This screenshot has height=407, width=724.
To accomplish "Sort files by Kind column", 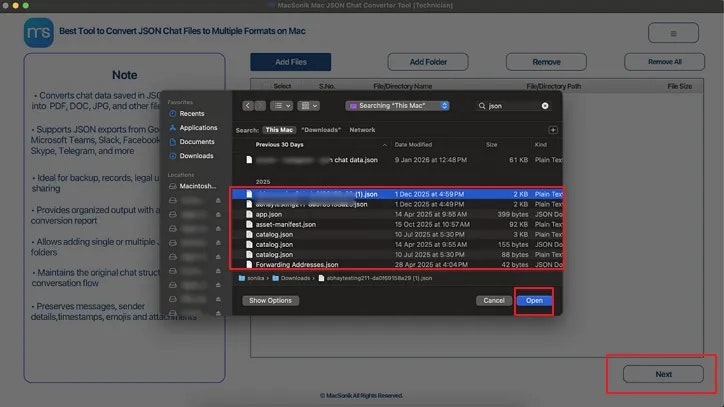I will tap(541, 145).
